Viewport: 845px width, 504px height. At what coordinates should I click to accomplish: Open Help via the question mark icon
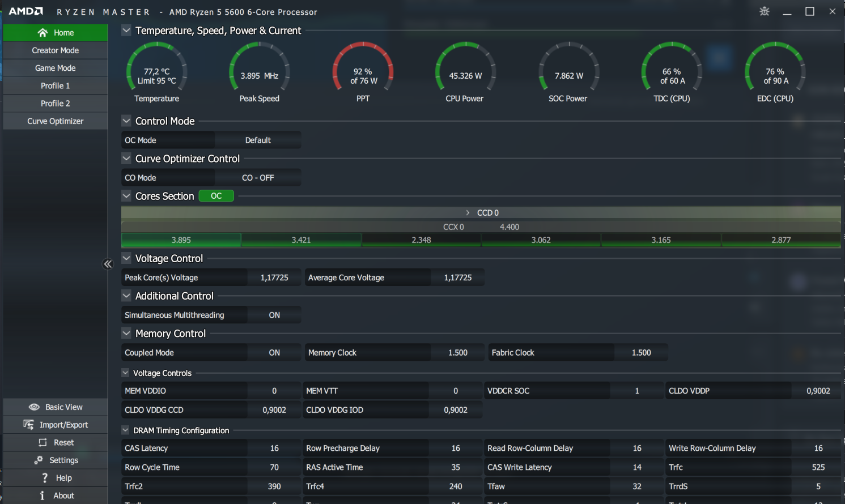(x=45, y=478)
